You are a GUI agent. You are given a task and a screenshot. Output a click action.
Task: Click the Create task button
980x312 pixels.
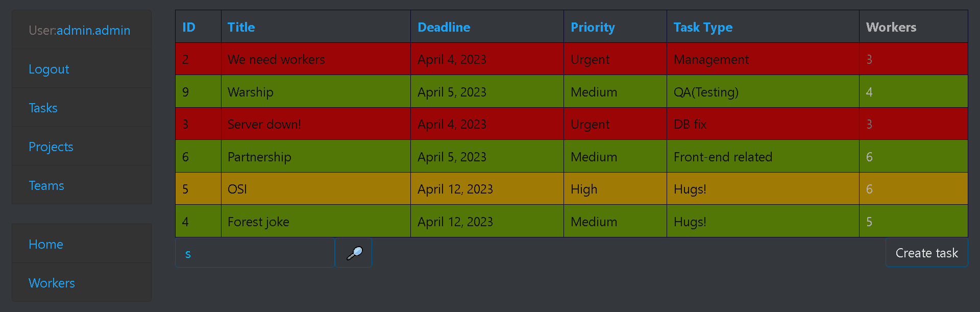click(926, 252)
